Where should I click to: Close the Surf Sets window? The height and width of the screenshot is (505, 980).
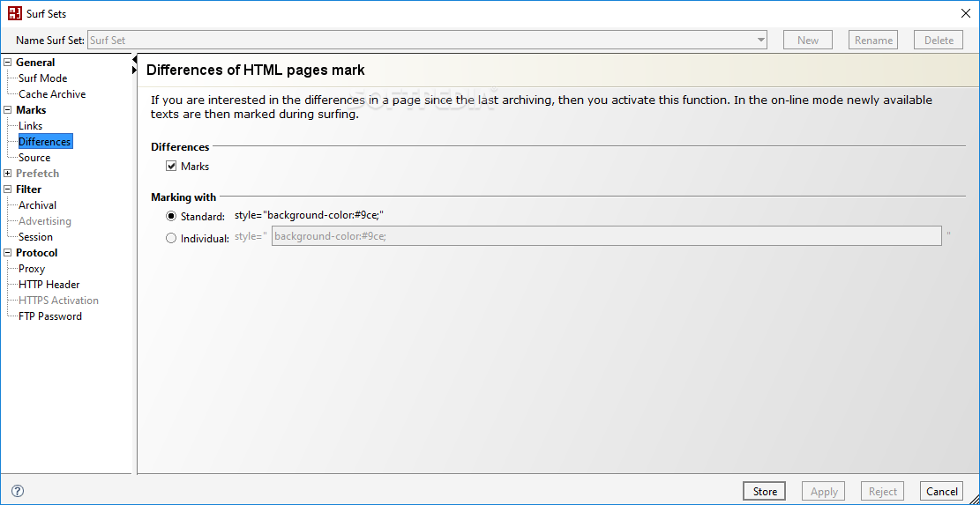point(966,13)
